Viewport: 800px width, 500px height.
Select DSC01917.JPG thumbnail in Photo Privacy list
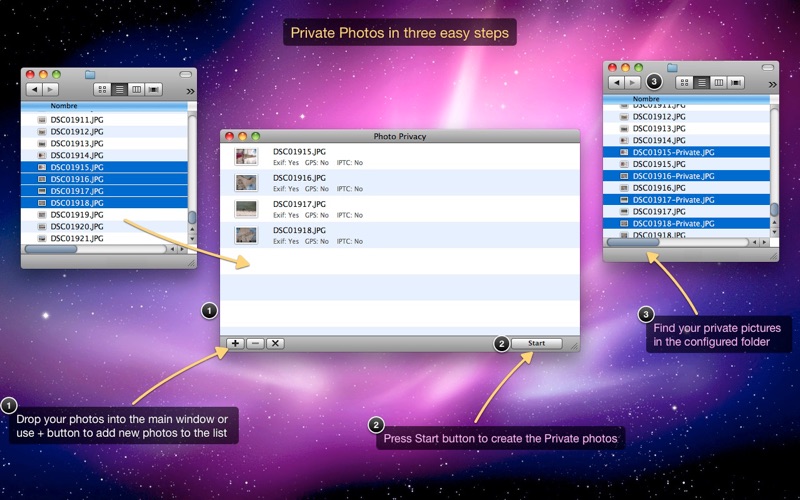click(246, 208)
